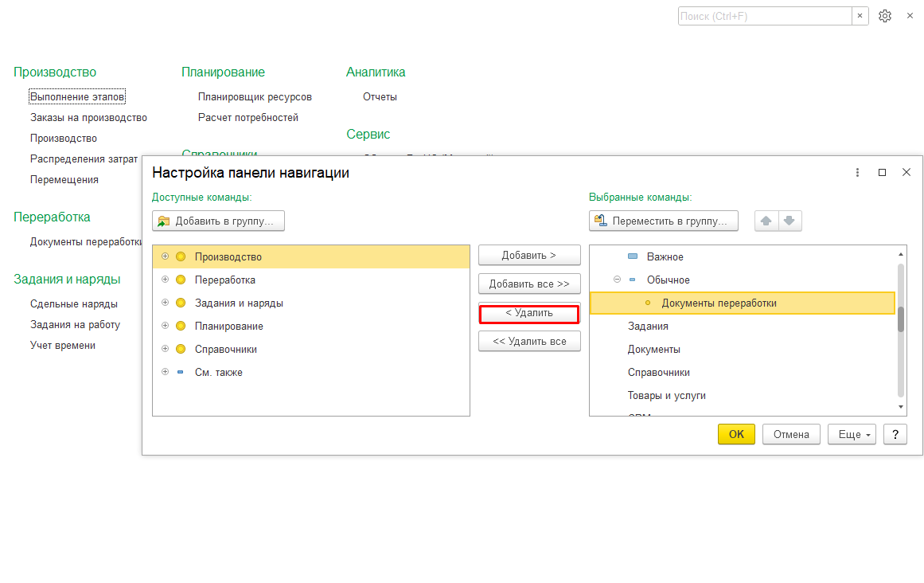
Task: Confirm with the OK button
Action: point(737,434)
